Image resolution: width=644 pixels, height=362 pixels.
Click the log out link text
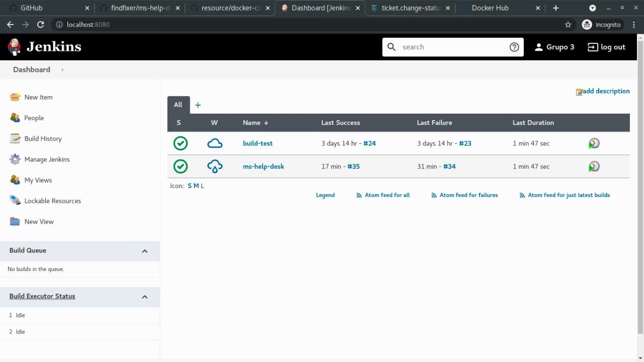(x=613, y=47)
